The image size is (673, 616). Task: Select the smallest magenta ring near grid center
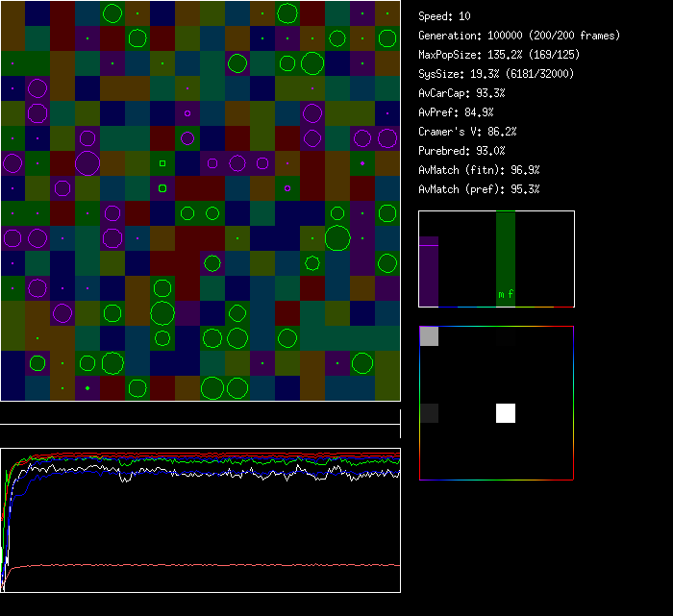point(187,113)
